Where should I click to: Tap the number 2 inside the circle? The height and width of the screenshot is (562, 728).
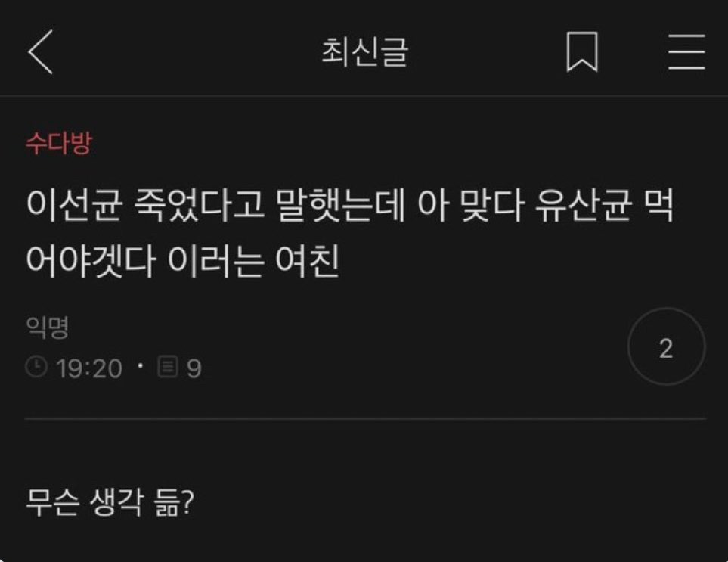coord(666,349)
